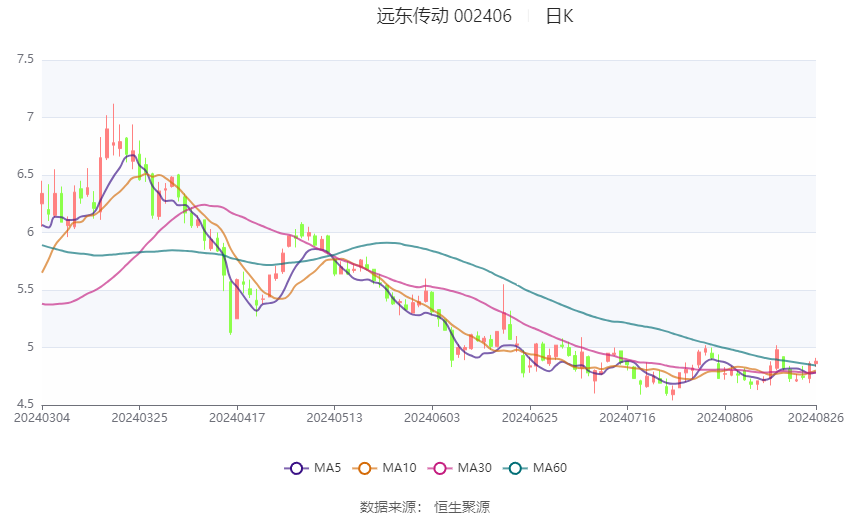Click the 7.5 price axis label
This screenshot has height=517, width=850.
tap(25, 59)
